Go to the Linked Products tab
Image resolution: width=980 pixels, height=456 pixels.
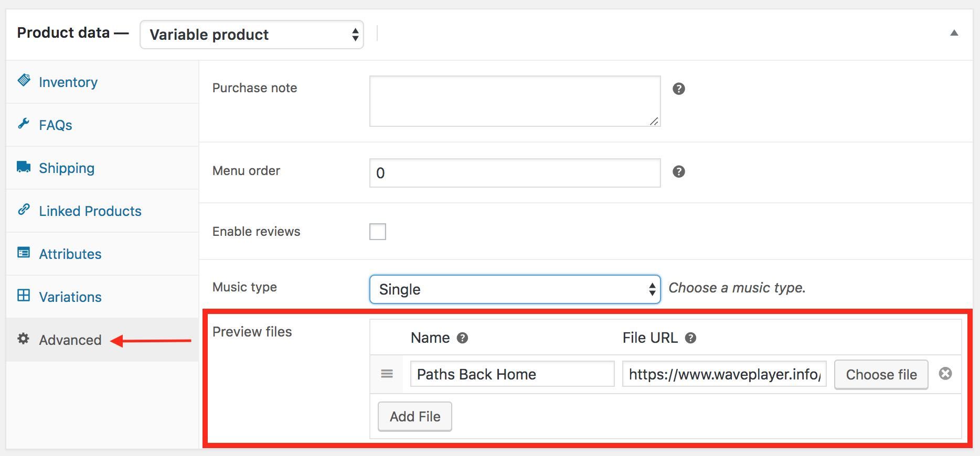pos(90,211)
